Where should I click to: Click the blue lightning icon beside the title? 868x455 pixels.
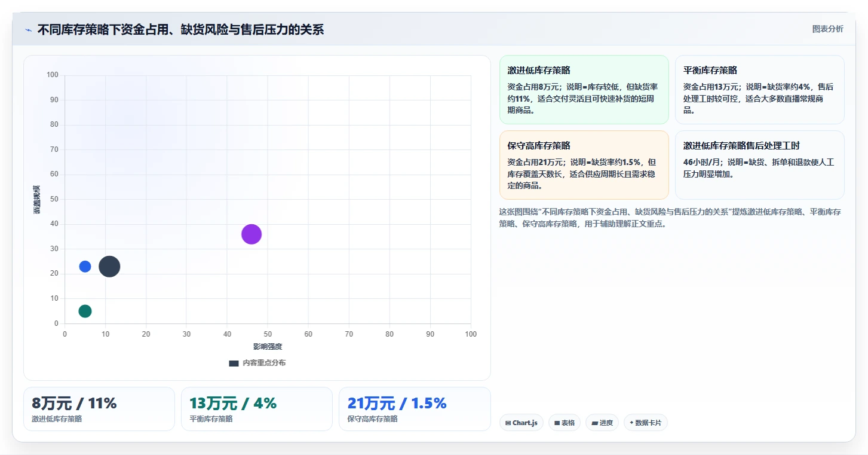pos(28,30)
